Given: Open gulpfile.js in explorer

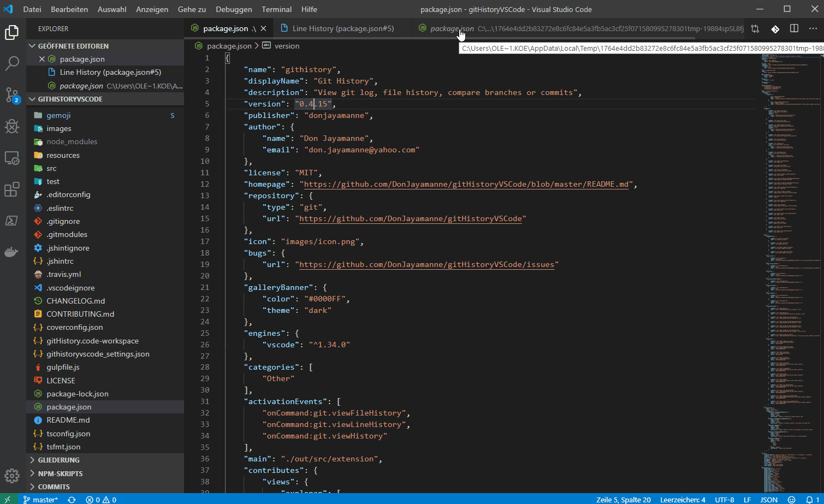Looking at the screenshot, I should 105,367.
